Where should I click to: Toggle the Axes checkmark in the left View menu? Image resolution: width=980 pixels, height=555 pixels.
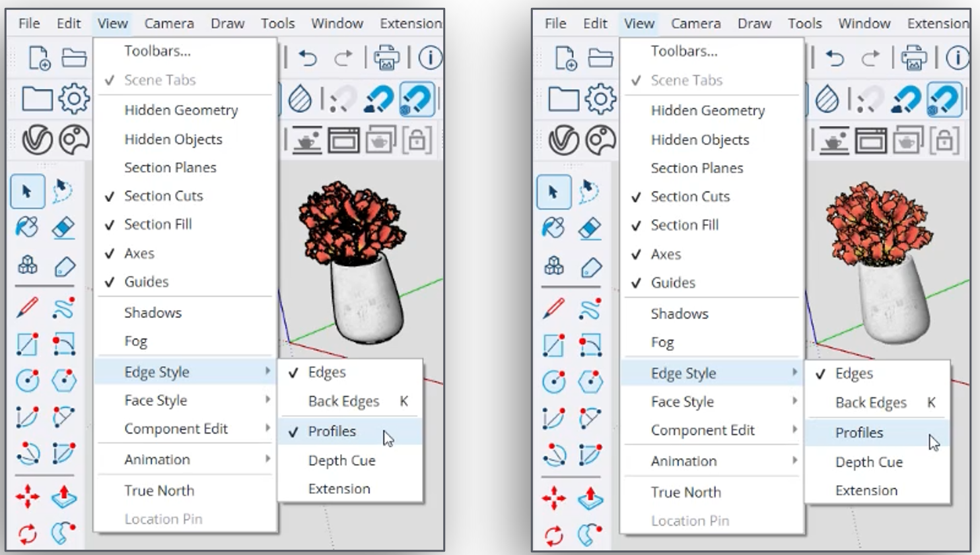(139, 253)
